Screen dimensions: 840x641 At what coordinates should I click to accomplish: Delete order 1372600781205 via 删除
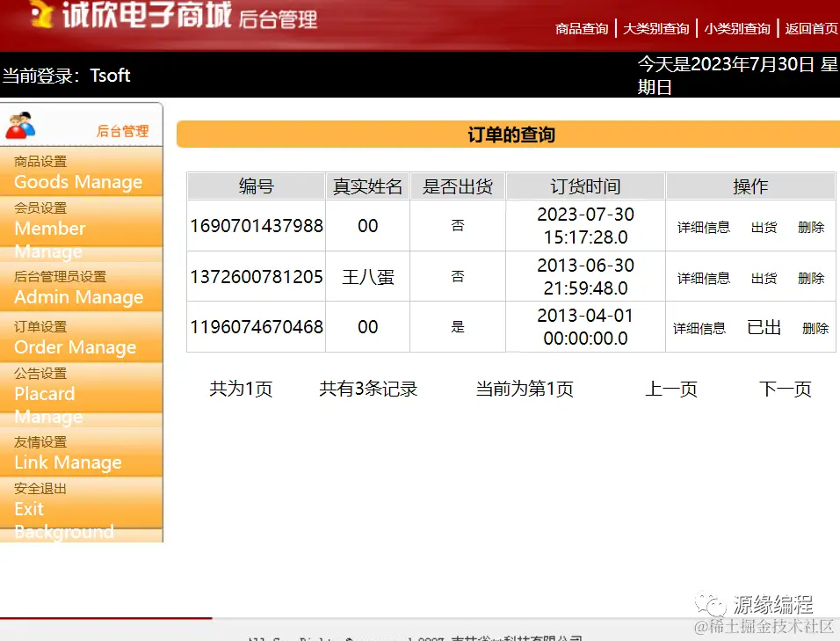[811, 278]
